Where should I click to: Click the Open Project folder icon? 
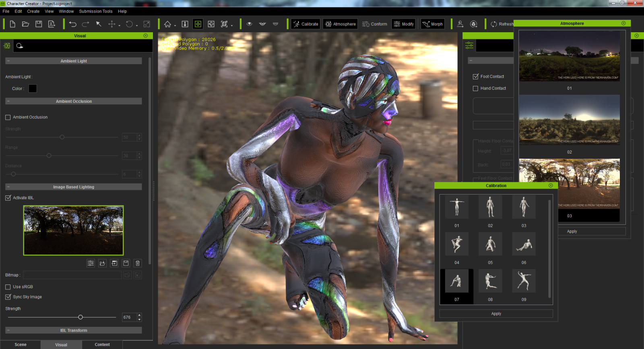pyautogui.click(x=25, y=24)
